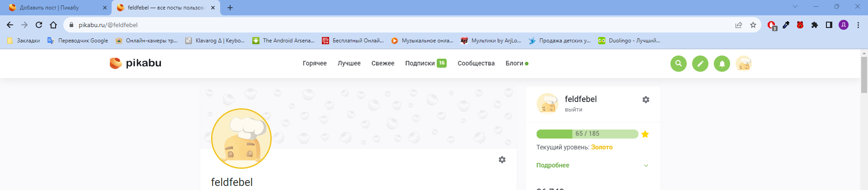Expand the Подробнее chevron arrow
The height and width of the screenshot is (190, 868).
646,166
